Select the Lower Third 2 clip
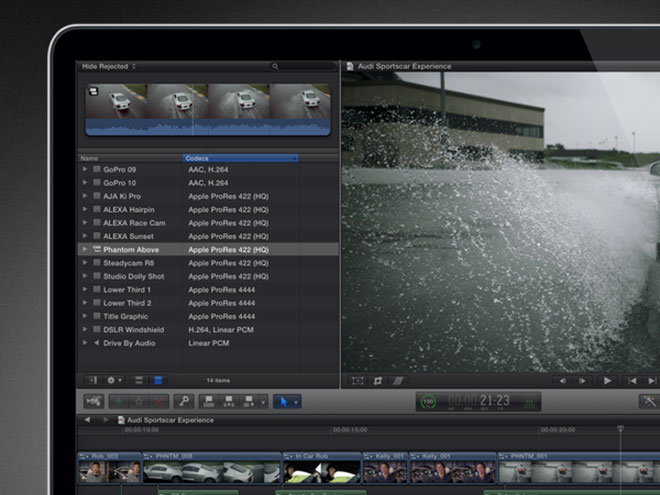 (x=208, y=303)
